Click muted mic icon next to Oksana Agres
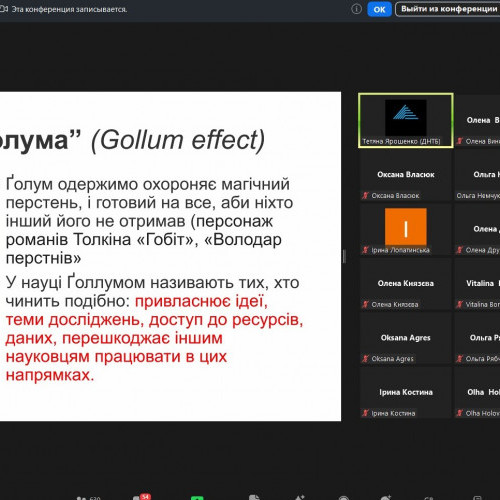500x500 pixels. coord(366,359)
